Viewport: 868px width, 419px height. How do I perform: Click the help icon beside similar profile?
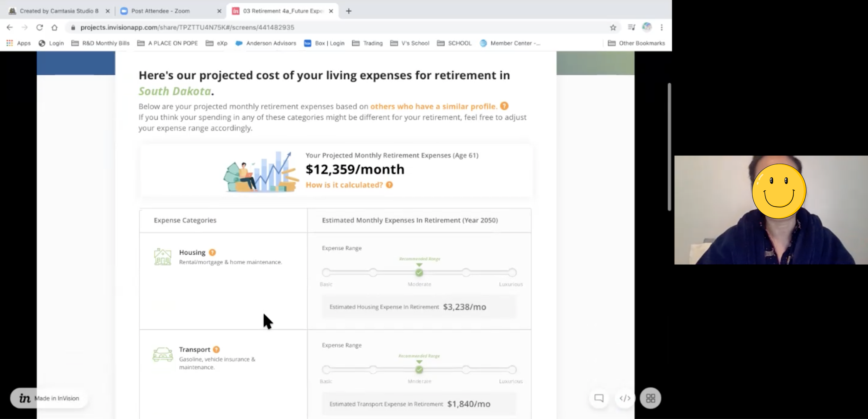pyautogui.click(x=504, y=106)
